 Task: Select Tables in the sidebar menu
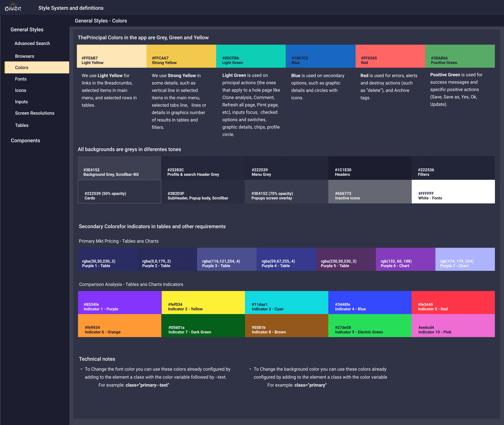22,125
